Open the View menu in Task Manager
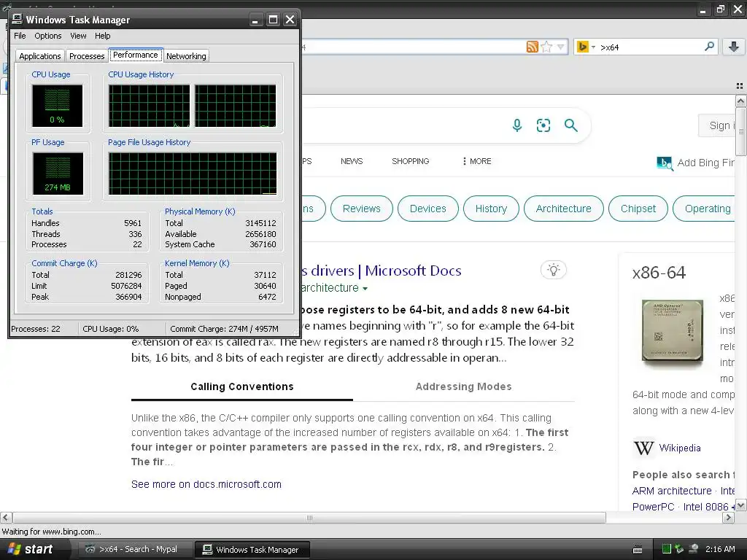The height and width of the screenshot is (560, 747). pos(78,36)
